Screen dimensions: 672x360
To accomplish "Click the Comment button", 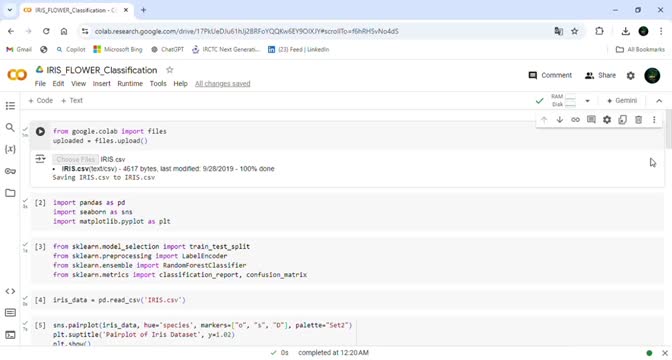I will coord(550,75).
